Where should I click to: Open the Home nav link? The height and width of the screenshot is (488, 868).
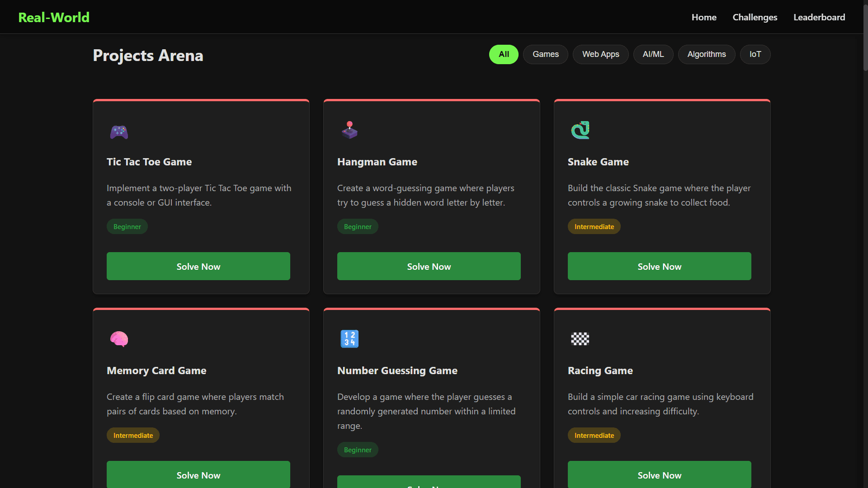(703, 17)
